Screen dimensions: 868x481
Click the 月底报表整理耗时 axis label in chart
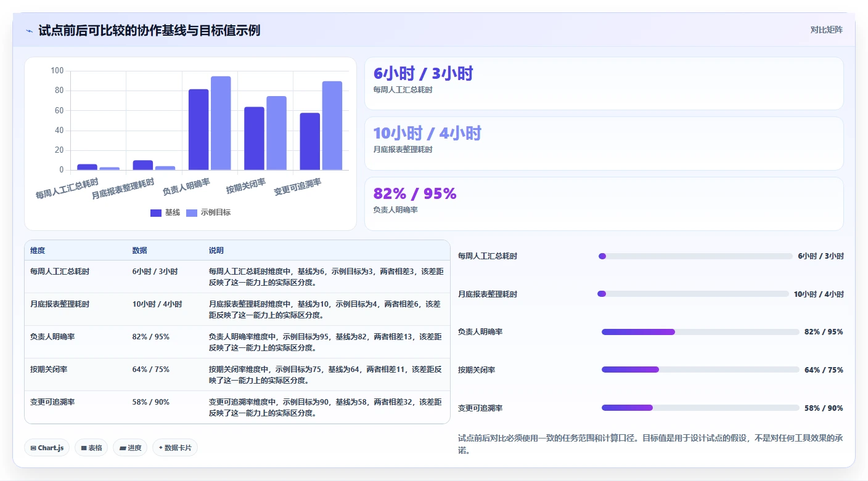123,189
